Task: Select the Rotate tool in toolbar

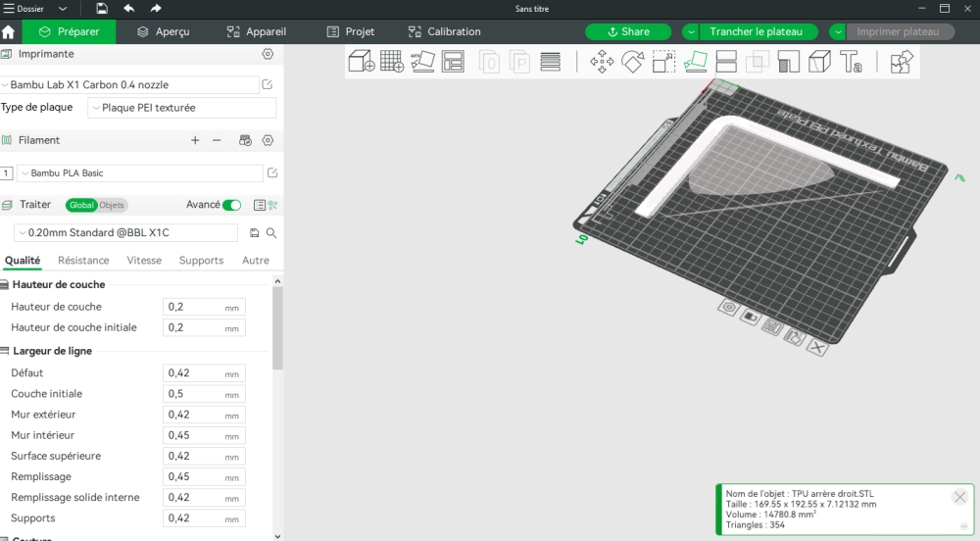Action: (x=633, y=62)
